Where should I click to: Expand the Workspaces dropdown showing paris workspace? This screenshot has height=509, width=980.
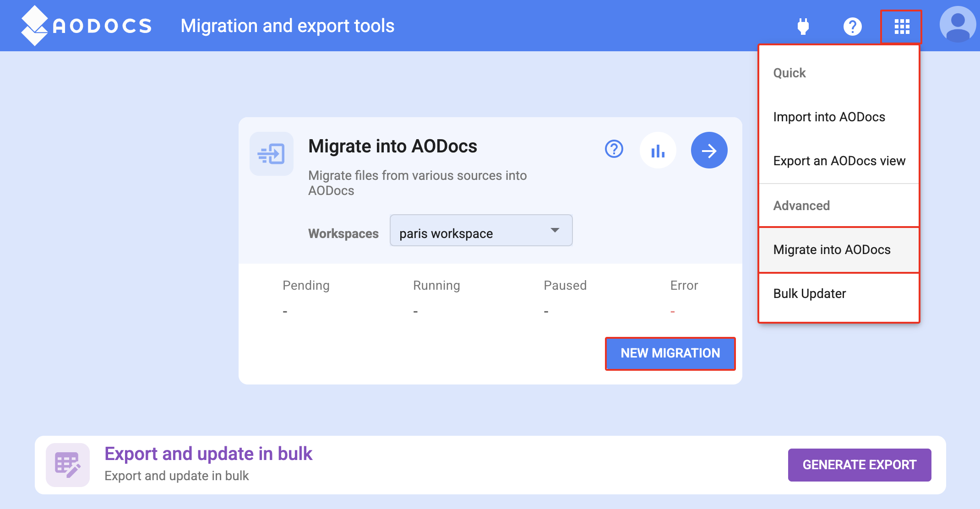click(481, 230)
